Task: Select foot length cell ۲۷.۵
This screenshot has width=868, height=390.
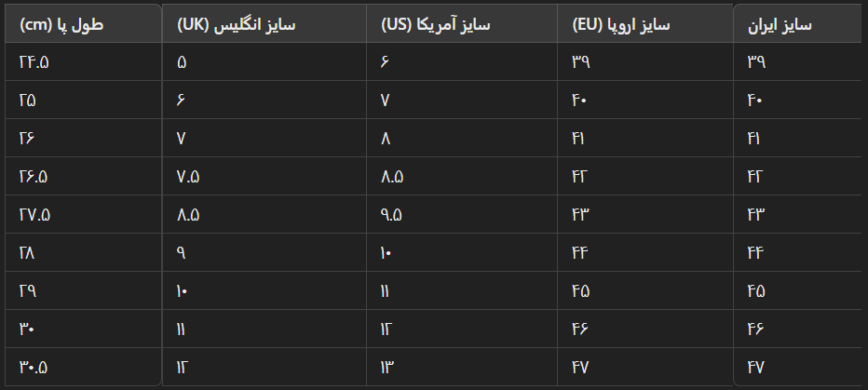Action: coord(84,215)
